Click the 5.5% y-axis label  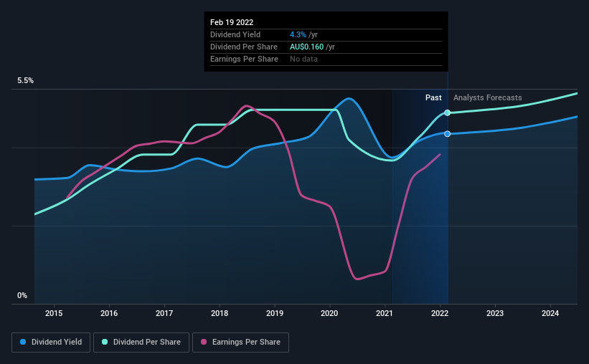click(x=25, y=81)
